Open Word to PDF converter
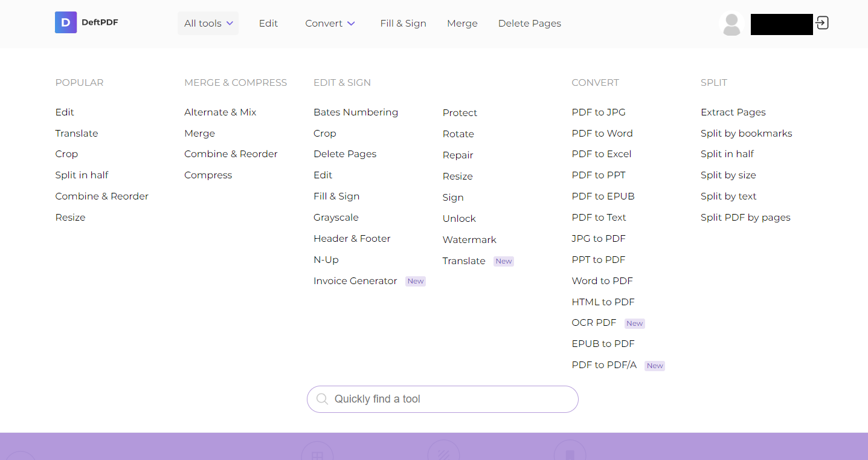Image resolution: width=868 pixels, height=460 pixels. click(602, 280)
